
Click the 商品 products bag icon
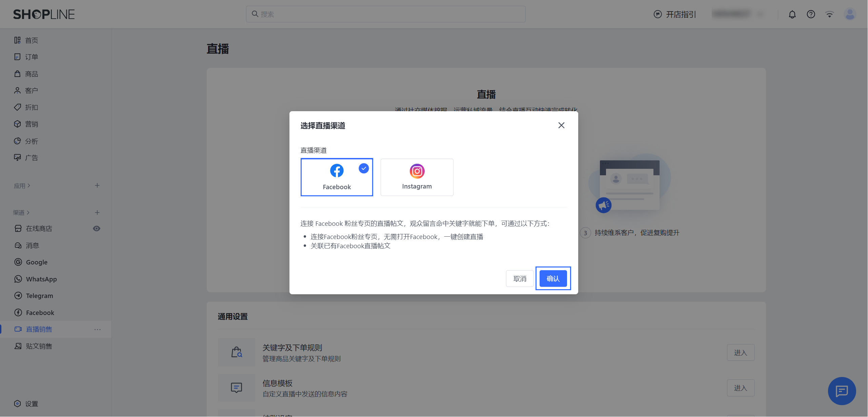tap(17, 74)
